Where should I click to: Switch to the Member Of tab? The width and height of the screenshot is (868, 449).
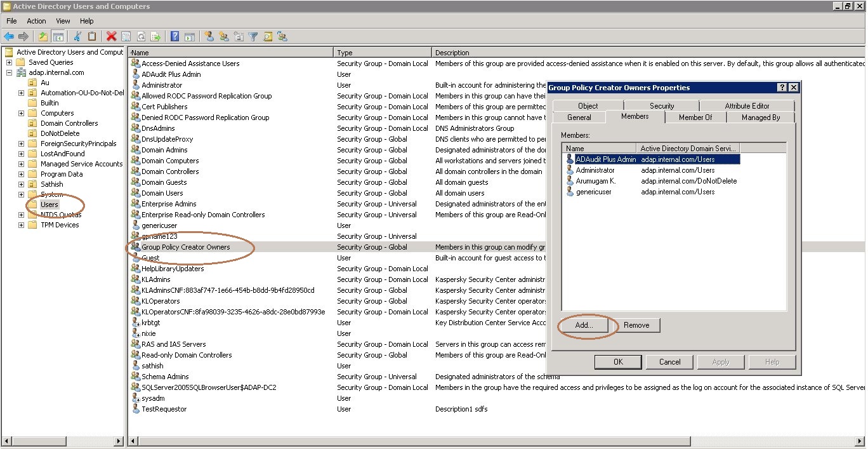(695, 117)
